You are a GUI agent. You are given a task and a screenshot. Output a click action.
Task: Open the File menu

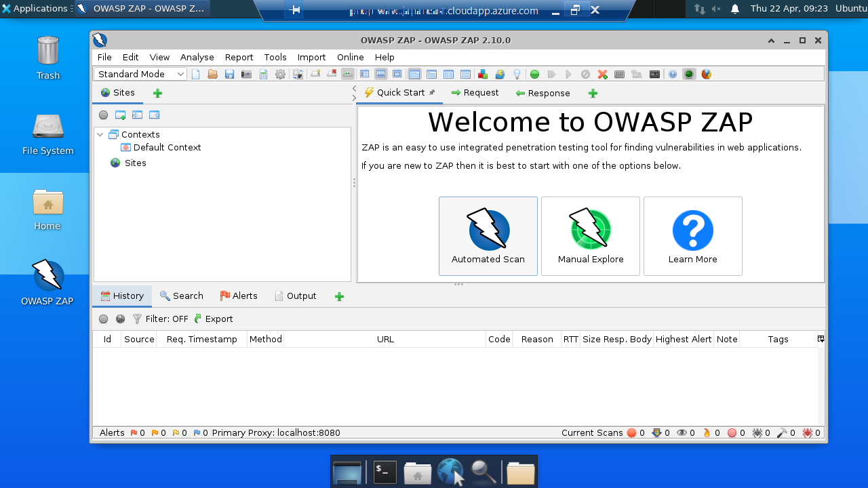104,58
